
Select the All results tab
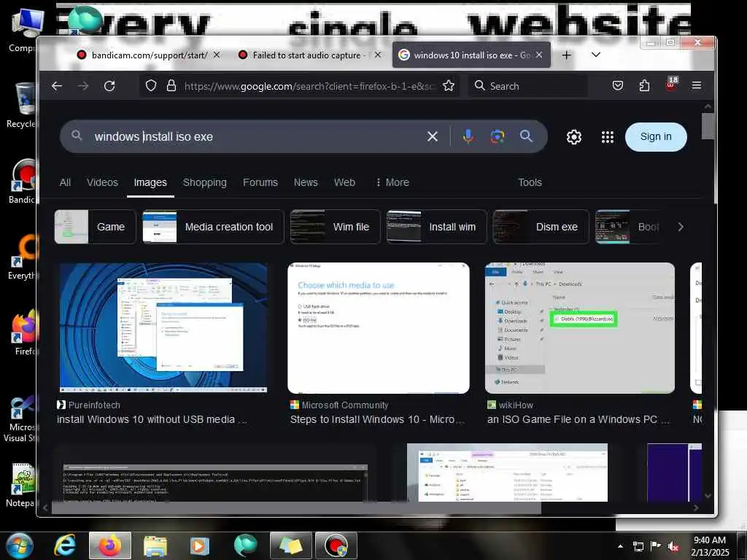[x=65, y=182]
